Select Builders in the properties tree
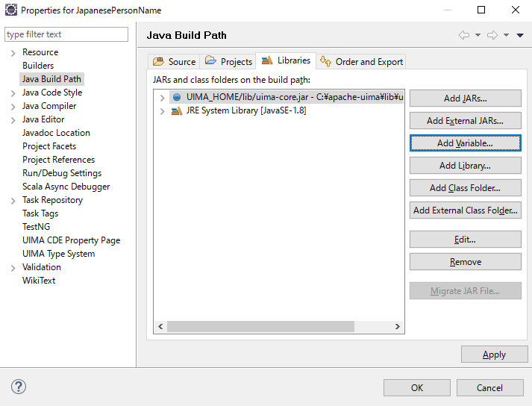The height and width of the screenshot is (406, 532). (38, 66)
